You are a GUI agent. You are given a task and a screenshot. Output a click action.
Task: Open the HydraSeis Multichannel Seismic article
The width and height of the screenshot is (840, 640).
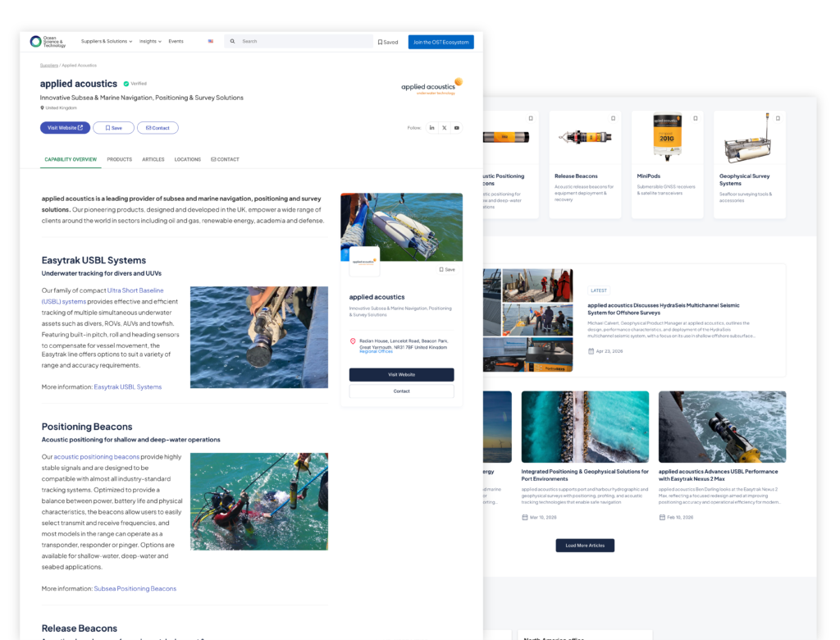pyautogui.click(x=663, y=309)
